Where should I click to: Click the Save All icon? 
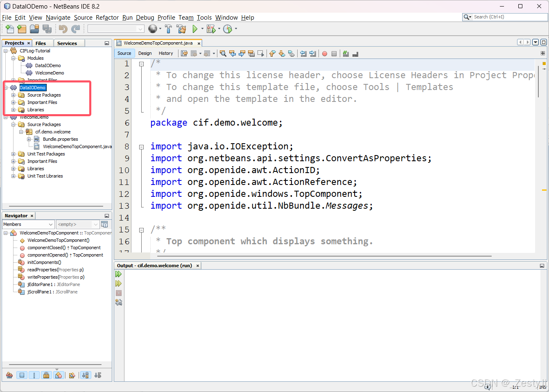46,29
